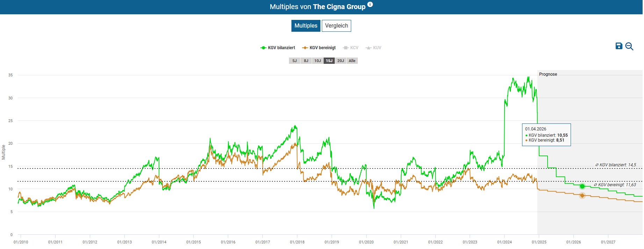Click the x-axis label 01/2010
644x249 pixels.
point(21,242)
